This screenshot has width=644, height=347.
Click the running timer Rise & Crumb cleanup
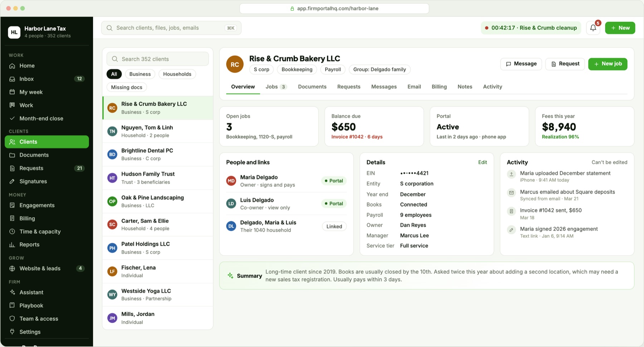click(x=531, y=28)
